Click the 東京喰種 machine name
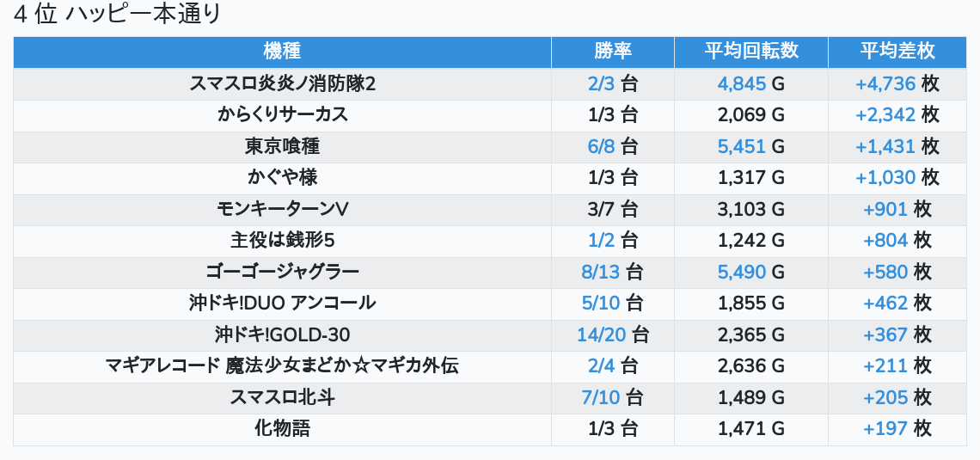 click(282, 146)
